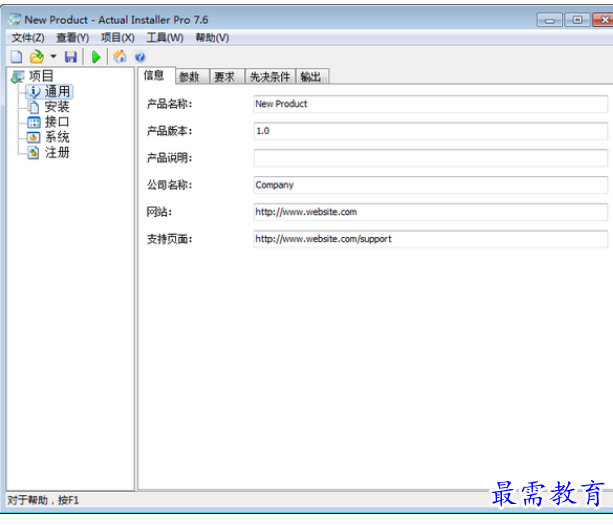
Task: Select the 系统 tree item
Action: (57, 137)
